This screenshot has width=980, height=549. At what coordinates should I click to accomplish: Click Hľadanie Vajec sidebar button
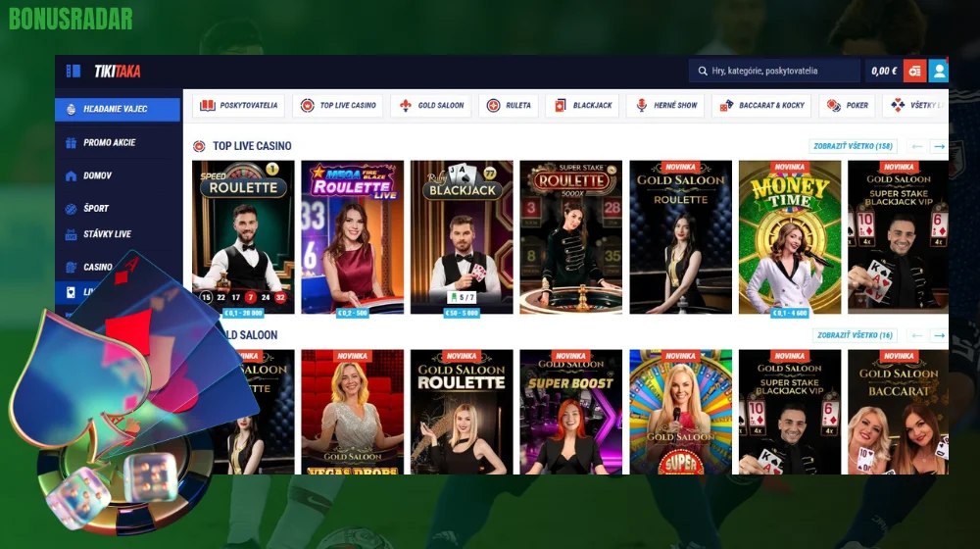117,109
